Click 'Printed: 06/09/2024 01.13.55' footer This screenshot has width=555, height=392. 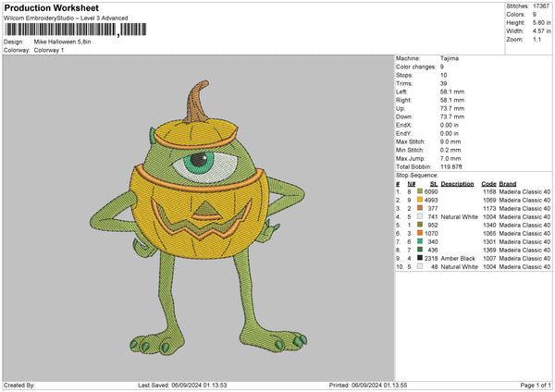(x=368, y=385)
